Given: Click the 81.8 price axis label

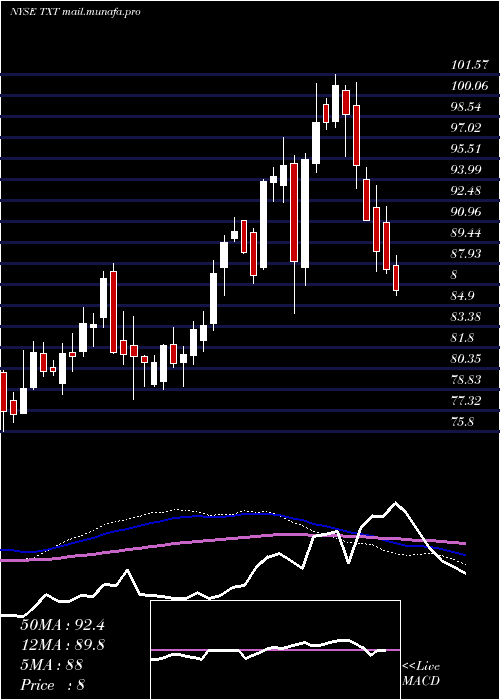Looking at the screenshot, I should 463,338.
